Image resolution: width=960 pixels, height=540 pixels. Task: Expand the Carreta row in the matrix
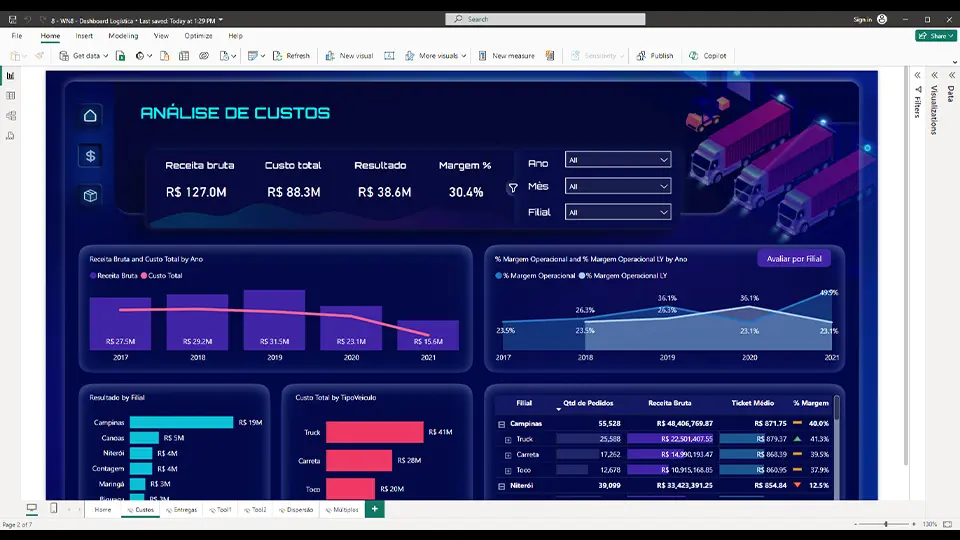click(508, 455)
